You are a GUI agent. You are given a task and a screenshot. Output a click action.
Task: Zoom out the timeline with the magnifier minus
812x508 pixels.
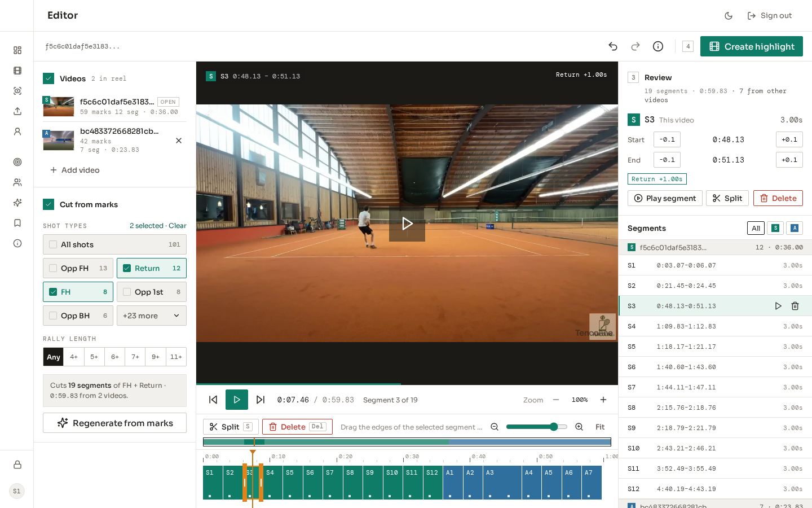(495, 427)
